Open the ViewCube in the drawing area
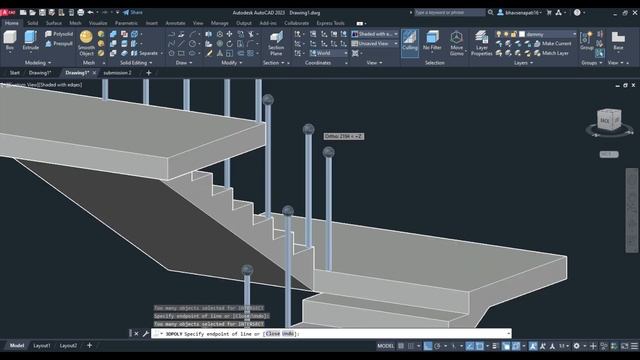The height and width of the screenshot is (360, 640). [x=609, y=120]
